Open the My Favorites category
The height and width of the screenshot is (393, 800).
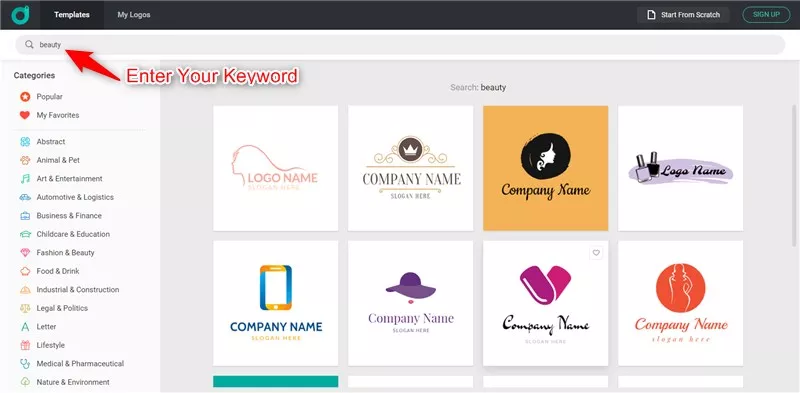click(58, 115)
